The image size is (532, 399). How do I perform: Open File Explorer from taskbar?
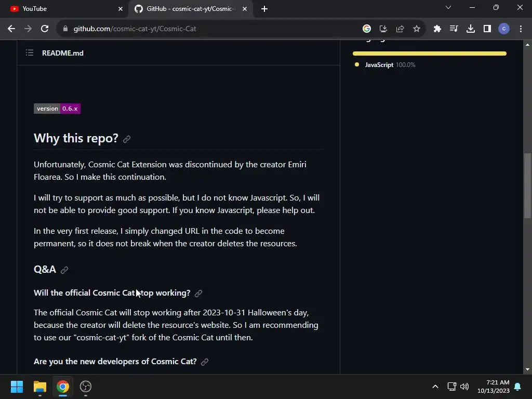coord(39,387)
